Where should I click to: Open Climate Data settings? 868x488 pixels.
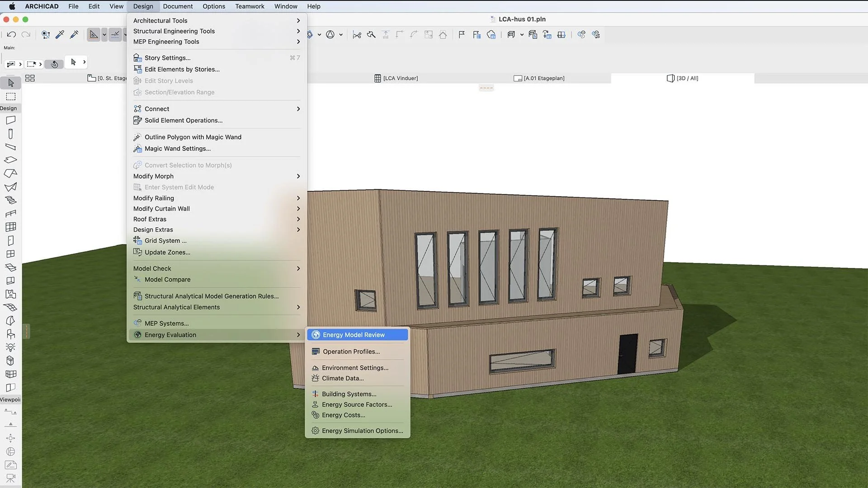click(x=342, y=378)
